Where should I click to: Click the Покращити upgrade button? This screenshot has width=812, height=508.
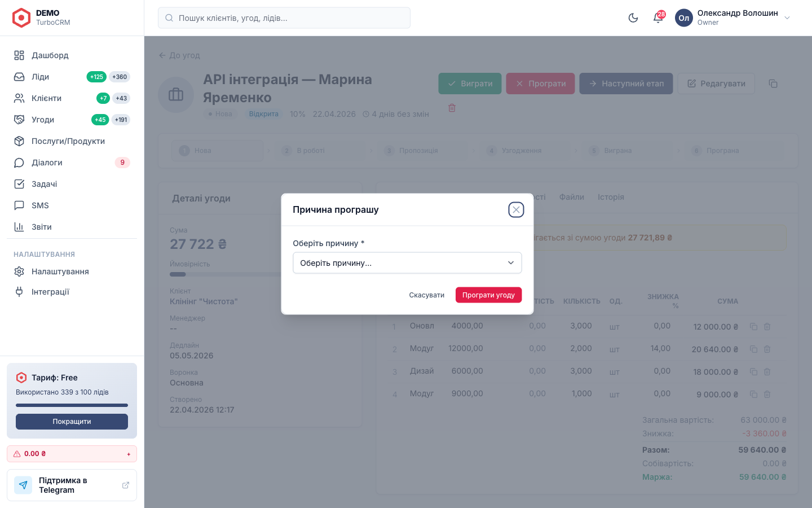[x=72, y=422]
